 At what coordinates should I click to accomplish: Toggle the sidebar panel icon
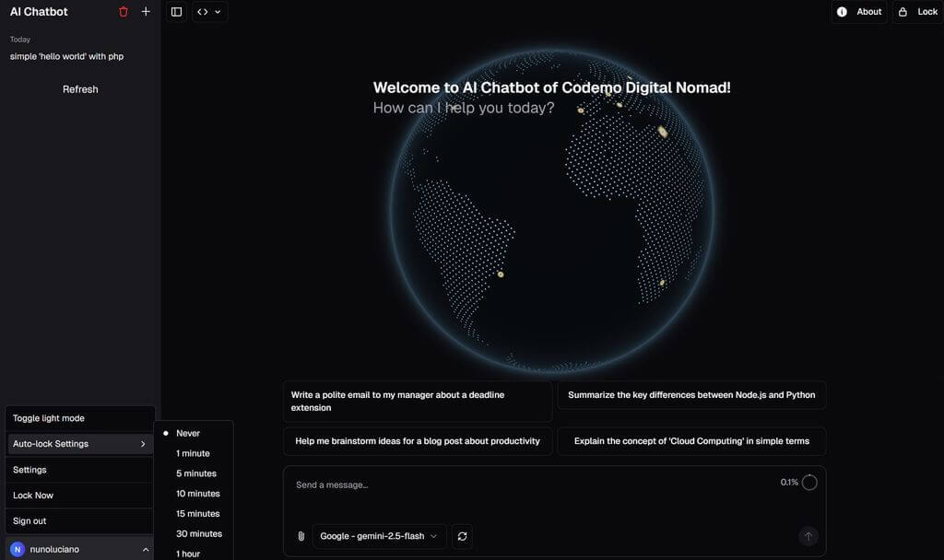(x=177, y=12)
